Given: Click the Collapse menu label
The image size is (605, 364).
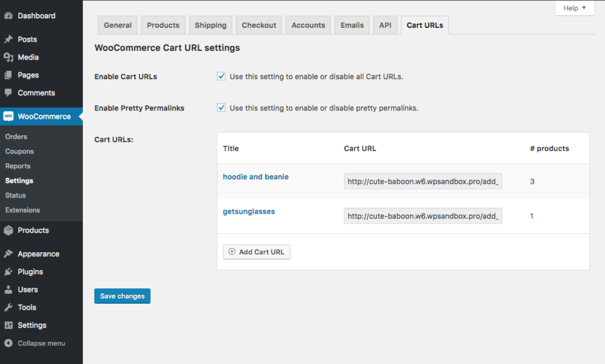Looking at the screenshot, I should point(41,343).
